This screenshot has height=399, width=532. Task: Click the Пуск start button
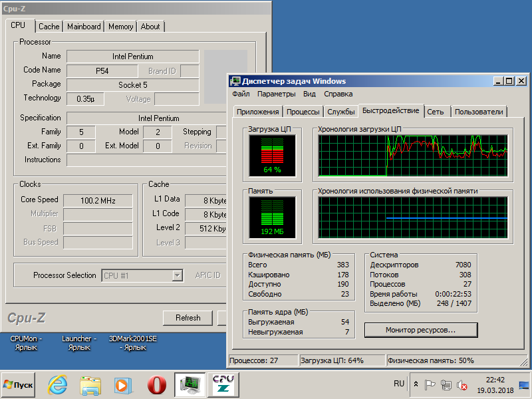point(19,384)
